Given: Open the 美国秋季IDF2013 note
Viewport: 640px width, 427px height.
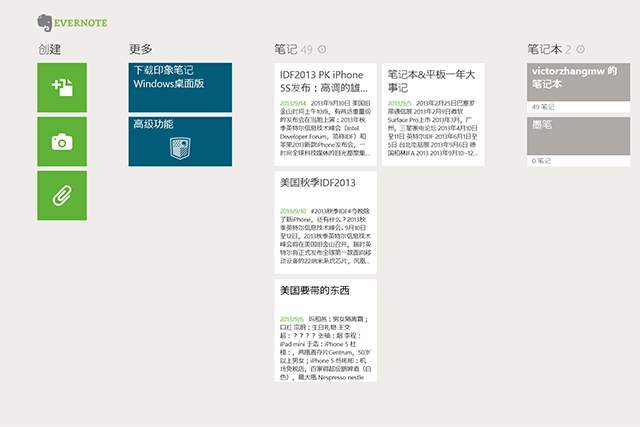Looking at the screenshot, I should [325, 222].
